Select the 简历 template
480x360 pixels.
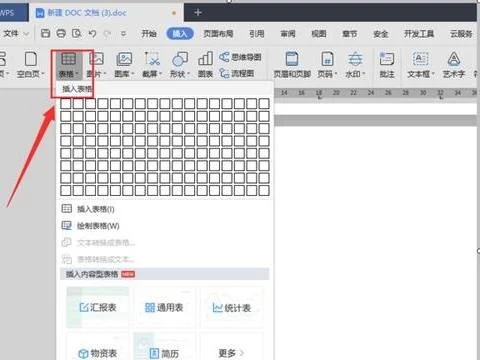(164, 347)
